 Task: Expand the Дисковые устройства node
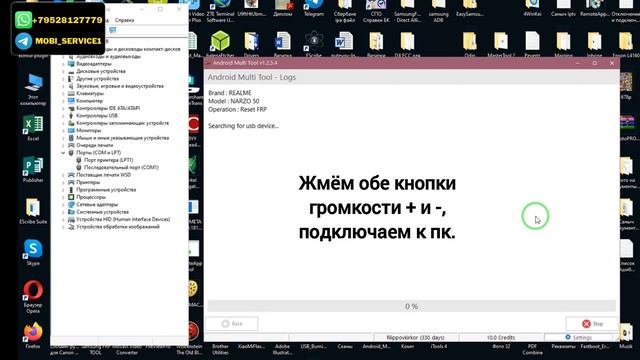click(64, 71)
